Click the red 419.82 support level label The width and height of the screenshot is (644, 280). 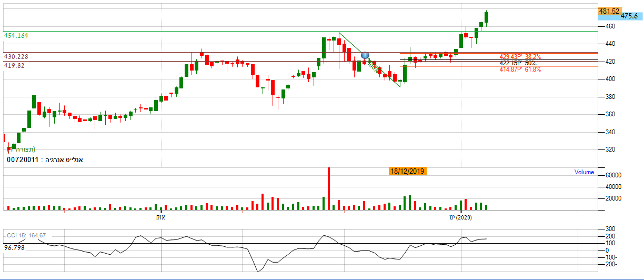tap(14, 65)
